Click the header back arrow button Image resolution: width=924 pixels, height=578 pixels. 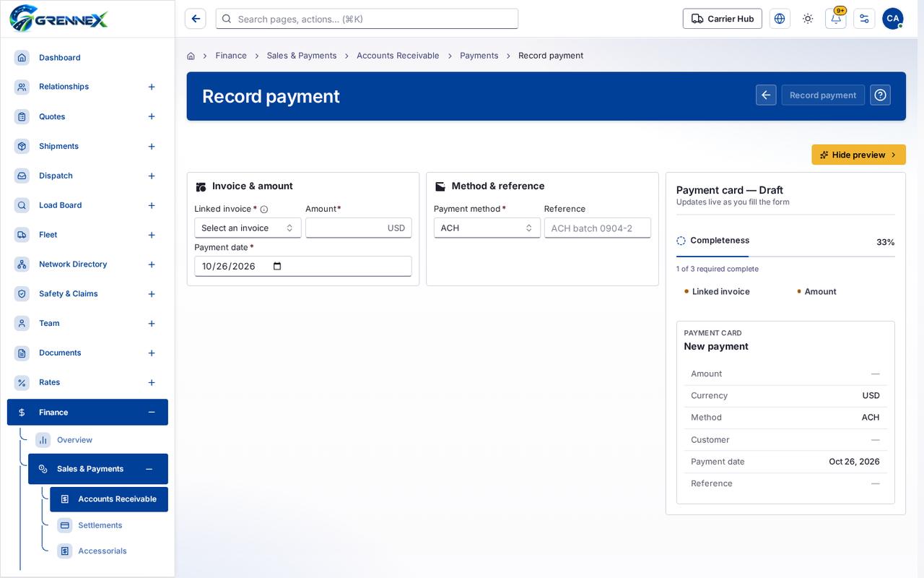pos(766,95)
